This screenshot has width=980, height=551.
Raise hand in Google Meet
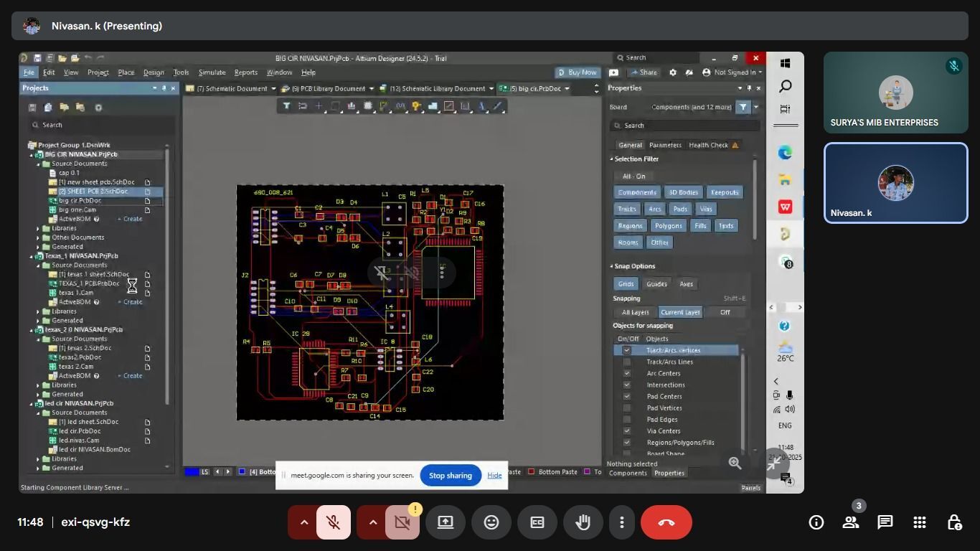click(583, 522)
